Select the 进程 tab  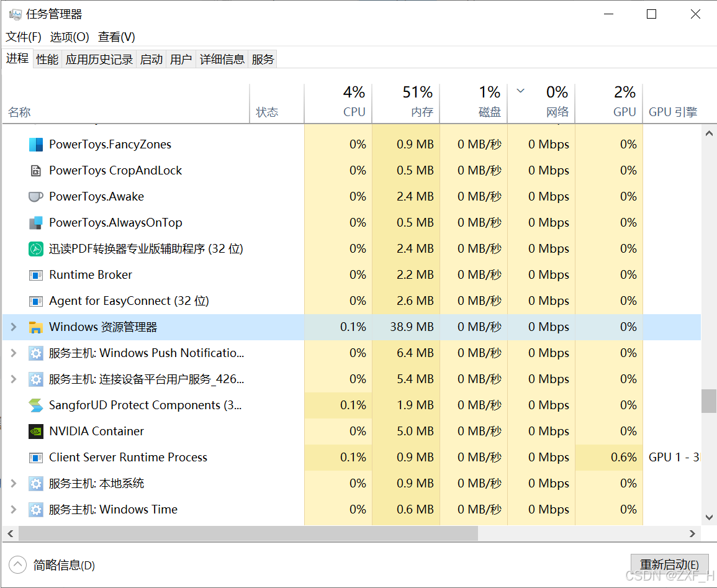[17, 58]
